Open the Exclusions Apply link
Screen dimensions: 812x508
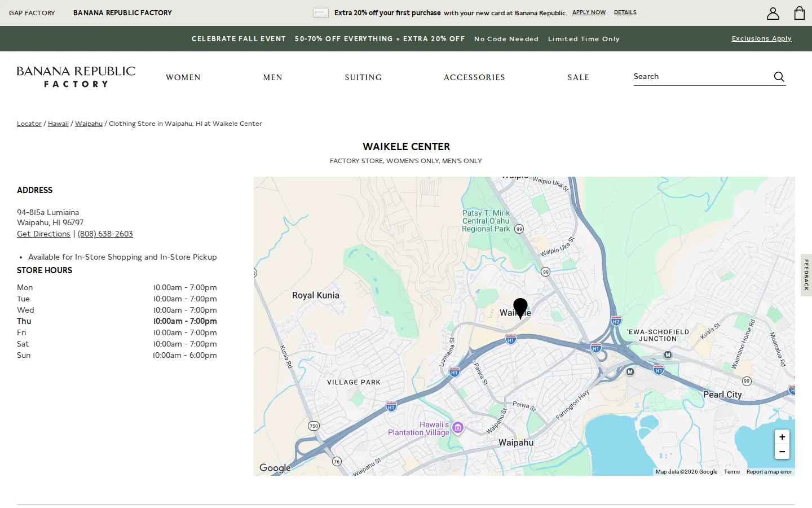pos(762,38)
